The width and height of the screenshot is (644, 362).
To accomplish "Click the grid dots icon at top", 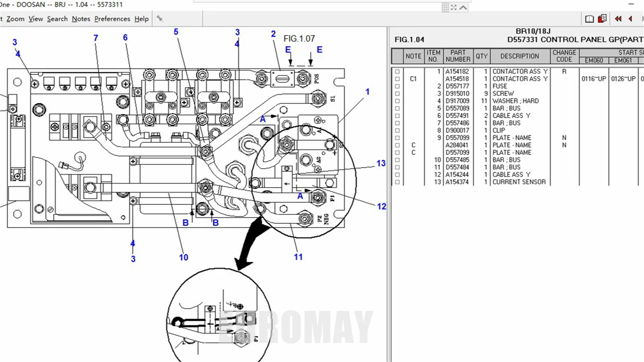I will 445,7.
